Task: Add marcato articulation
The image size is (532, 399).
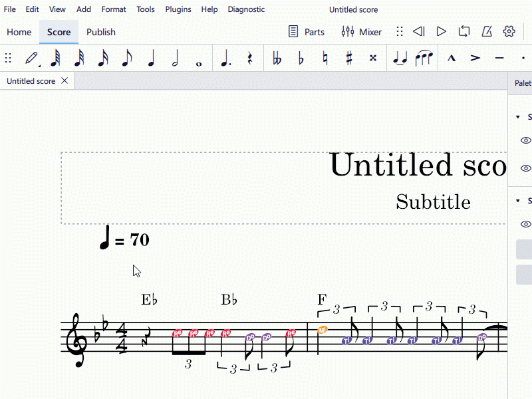Action: click(x=452, y=58)
